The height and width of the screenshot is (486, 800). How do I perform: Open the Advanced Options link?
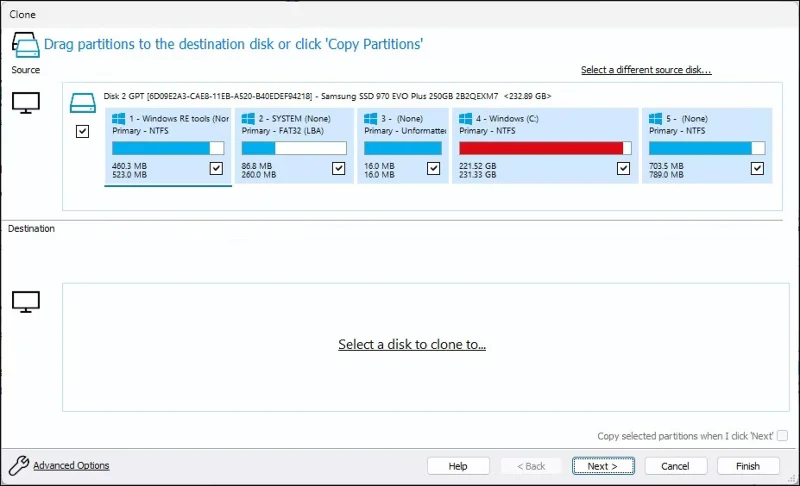coord(71,465)
